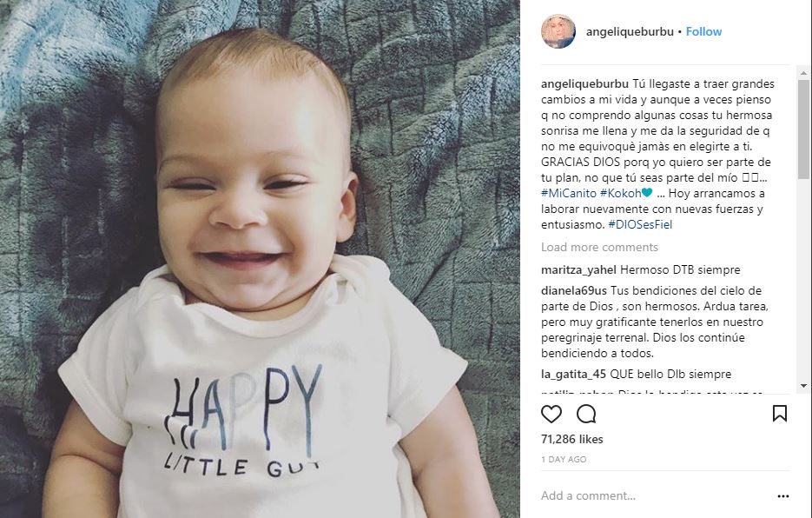The image size is (812, 518).
Task: Click the comments scrollbar up arrow
Action: pyautogui.click(x=803, y=73)
